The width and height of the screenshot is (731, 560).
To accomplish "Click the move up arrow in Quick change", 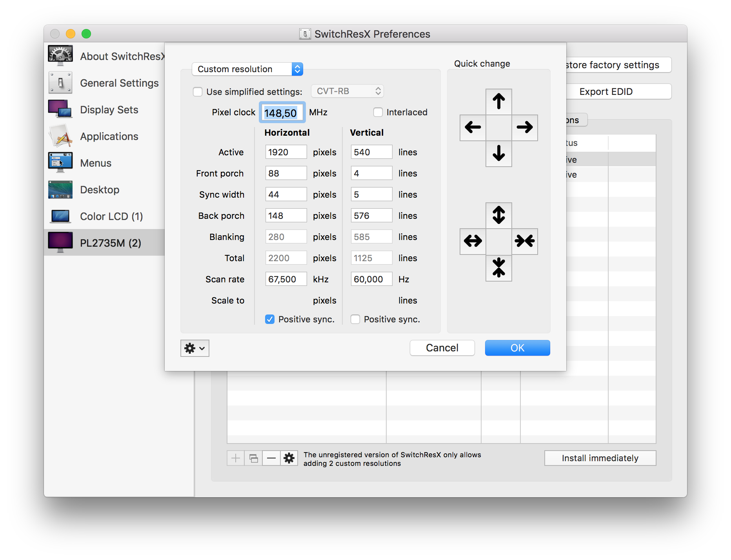I will pos(498,102).
